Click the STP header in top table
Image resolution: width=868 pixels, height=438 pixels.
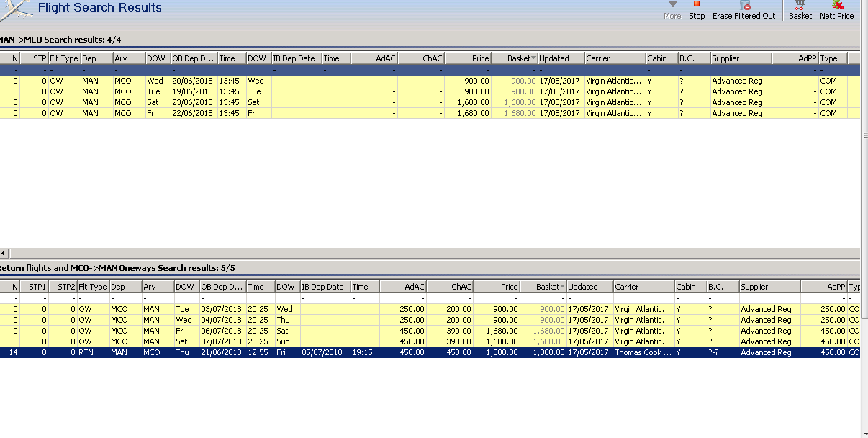click(35, 58)
